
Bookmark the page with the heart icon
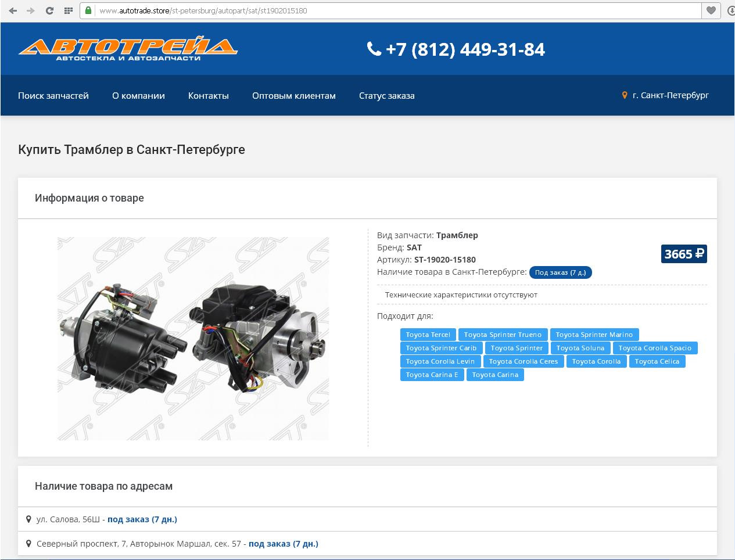point(711,10)
